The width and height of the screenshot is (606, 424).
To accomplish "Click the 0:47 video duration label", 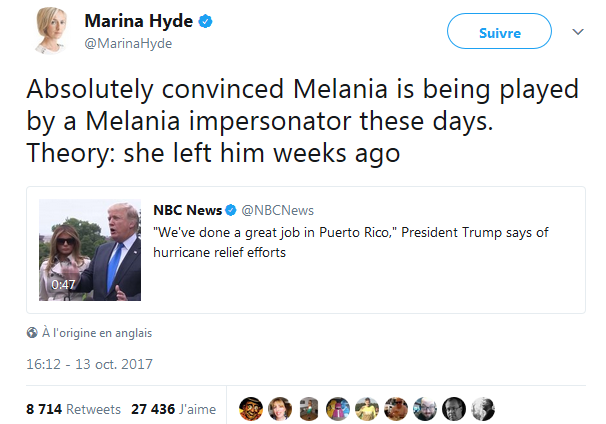I will 64,285.
